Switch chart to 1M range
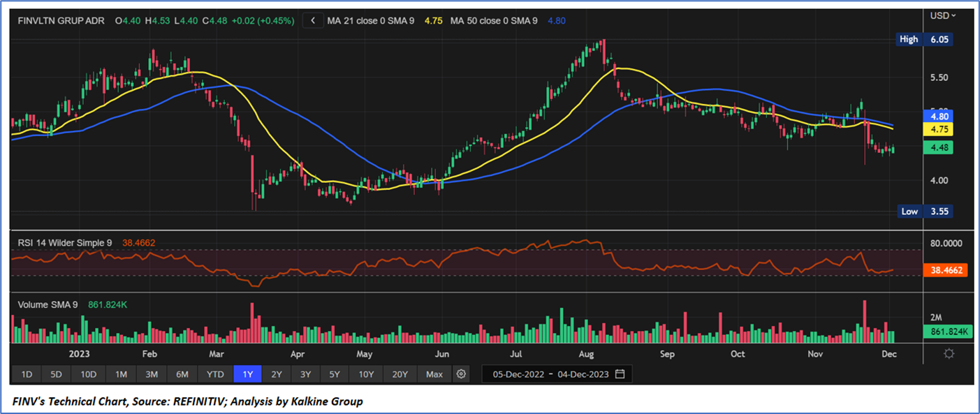The width and height of the screenshot is (980, 414). tap(121, 374)
